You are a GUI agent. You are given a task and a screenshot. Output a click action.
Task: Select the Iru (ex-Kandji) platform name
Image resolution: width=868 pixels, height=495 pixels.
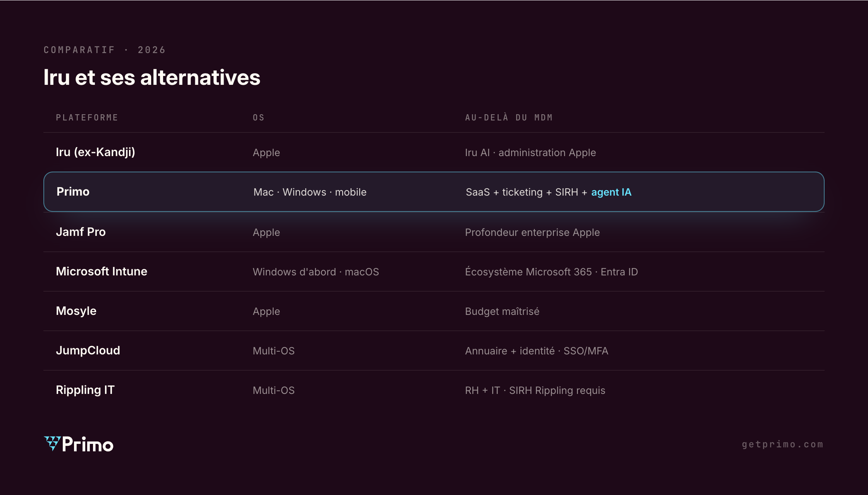[95, 152]
